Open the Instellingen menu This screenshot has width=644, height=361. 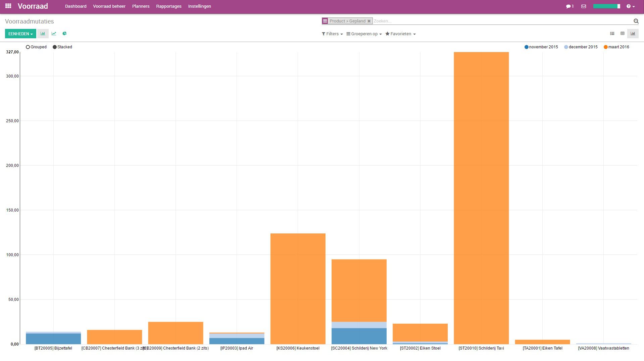coord(199,6)
